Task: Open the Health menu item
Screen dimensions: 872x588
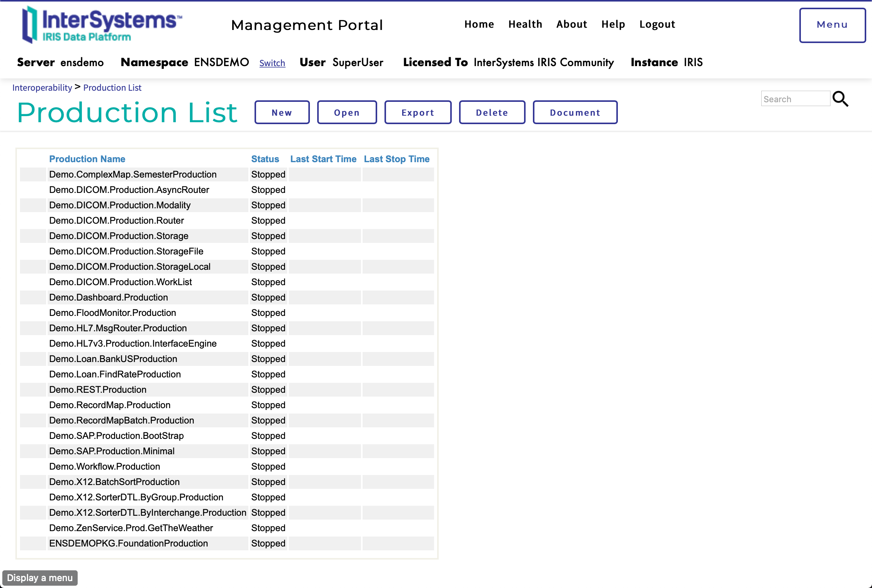Action: 525,24
